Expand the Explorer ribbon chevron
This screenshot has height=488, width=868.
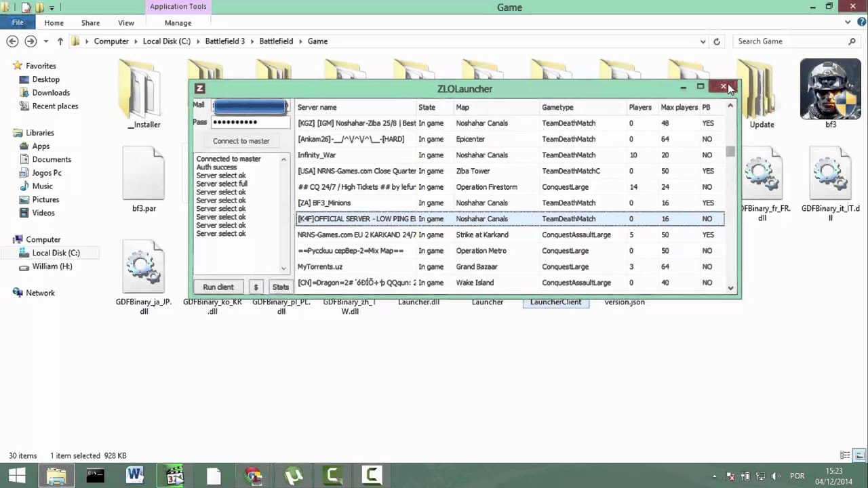point(848,22)
